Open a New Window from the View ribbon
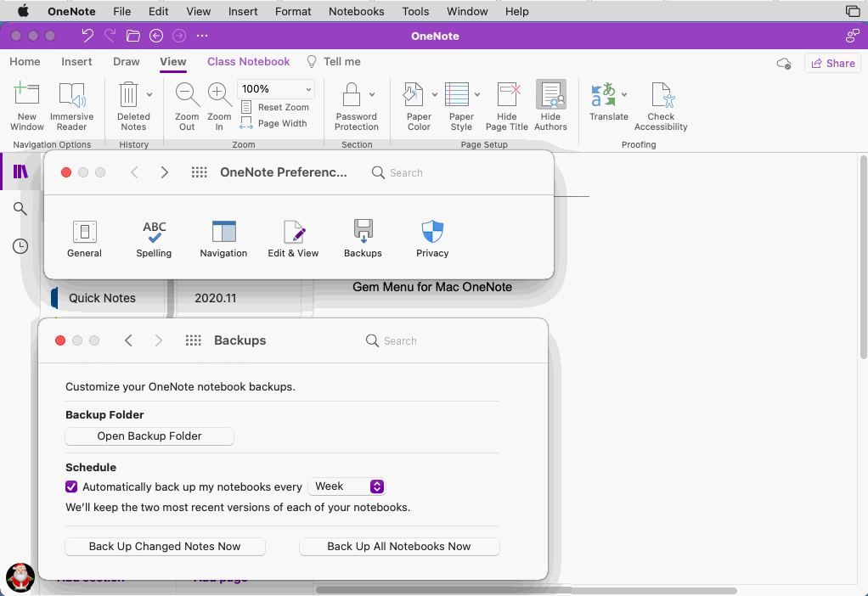The width and height of the screenshot is (868, 596). [x=26, y=105]
